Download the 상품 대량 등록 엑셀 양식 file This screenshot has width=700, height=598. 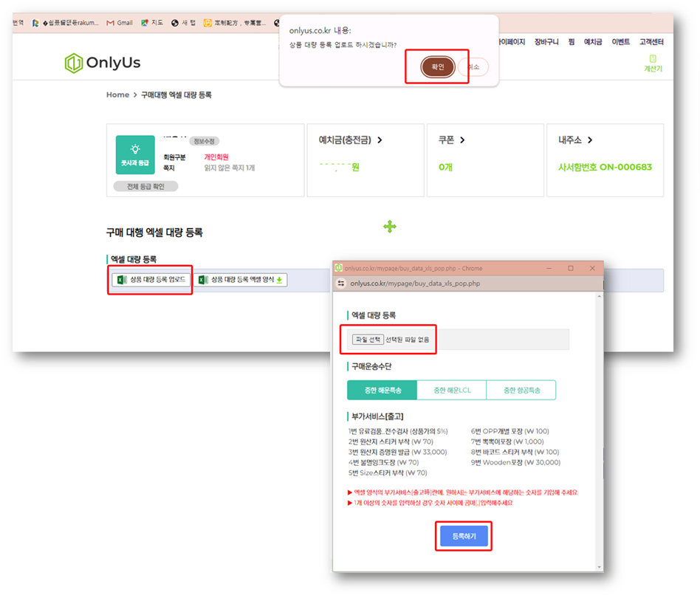(240, 280)
